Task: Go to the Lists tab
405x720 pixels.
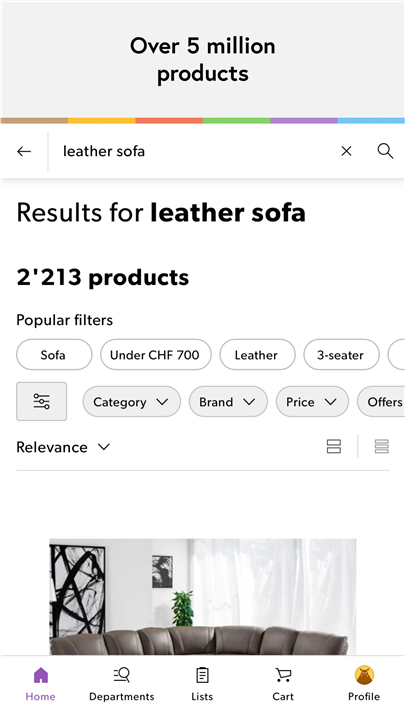Action: [202, 685]
